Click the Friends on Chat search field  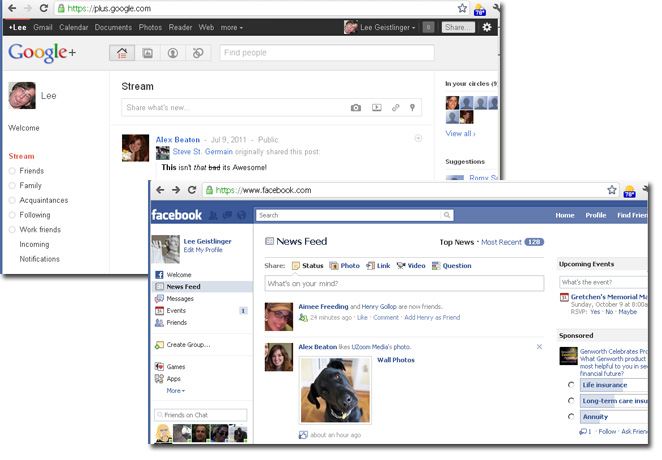point(201,415)
